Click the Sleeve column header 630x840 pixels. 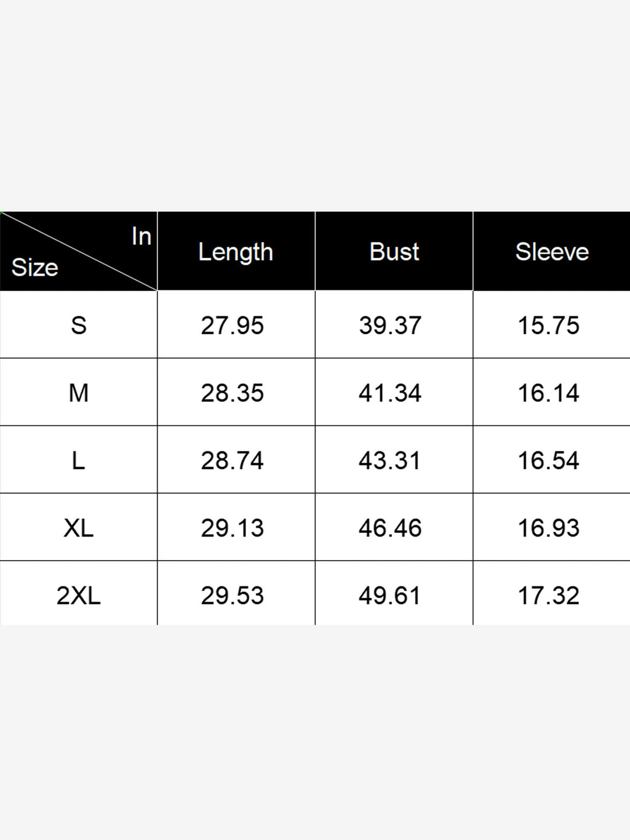552,252
